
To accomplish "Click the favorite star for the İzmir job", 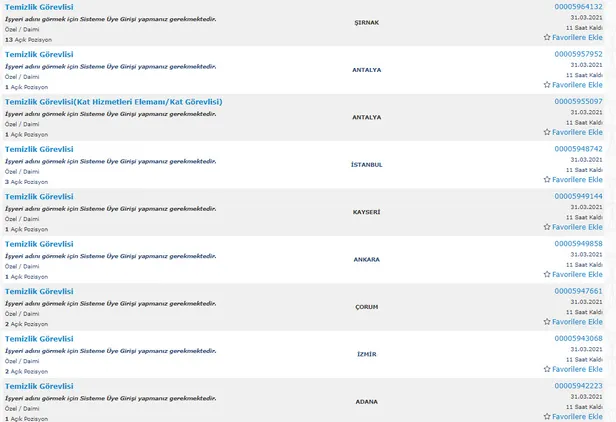I will 547,369.
